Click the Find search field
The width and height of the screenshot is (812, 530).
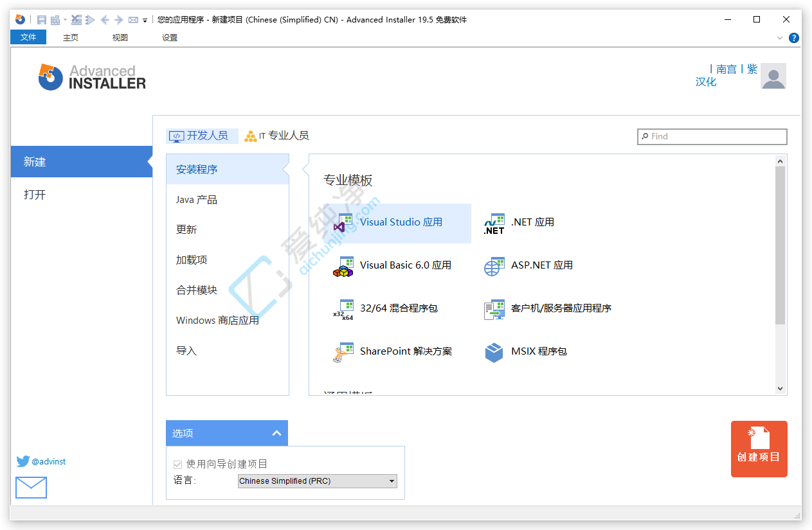[x=712, y=136]
